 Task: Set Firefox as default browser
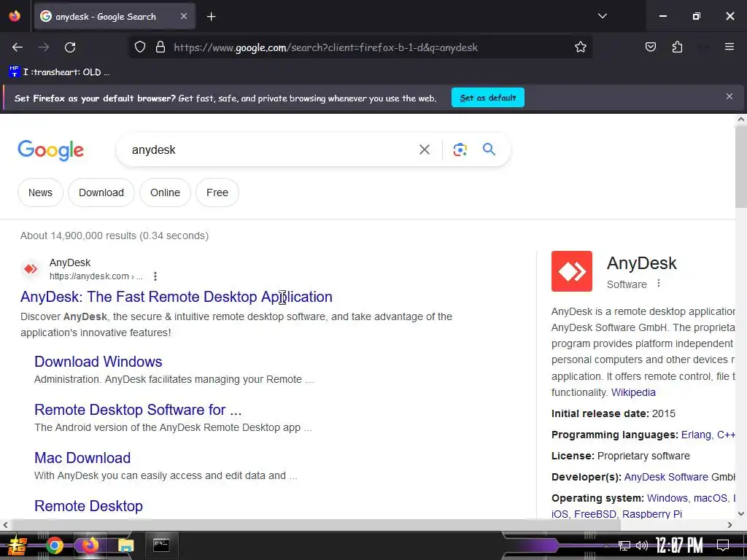tap(488, 98)
